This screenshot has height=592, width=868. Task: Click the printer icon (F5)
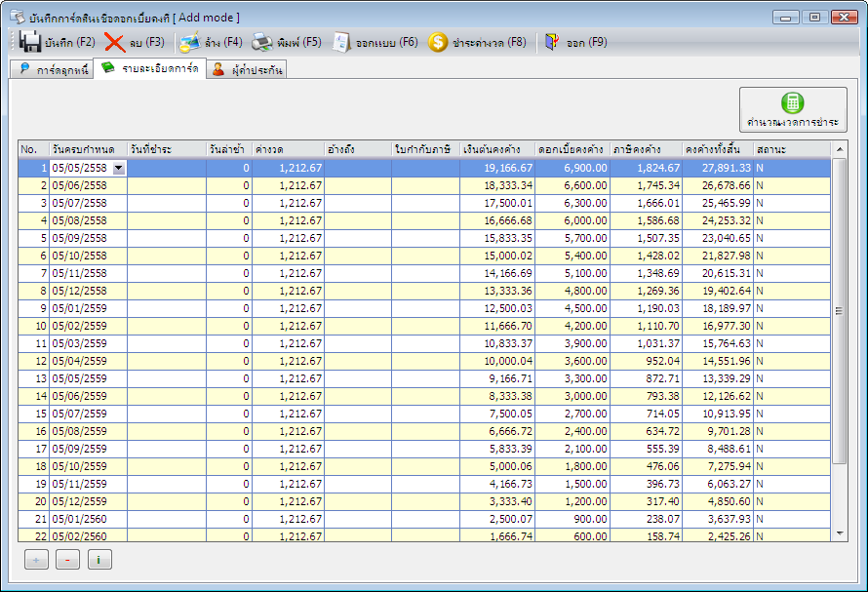click(x=262, y=43)
